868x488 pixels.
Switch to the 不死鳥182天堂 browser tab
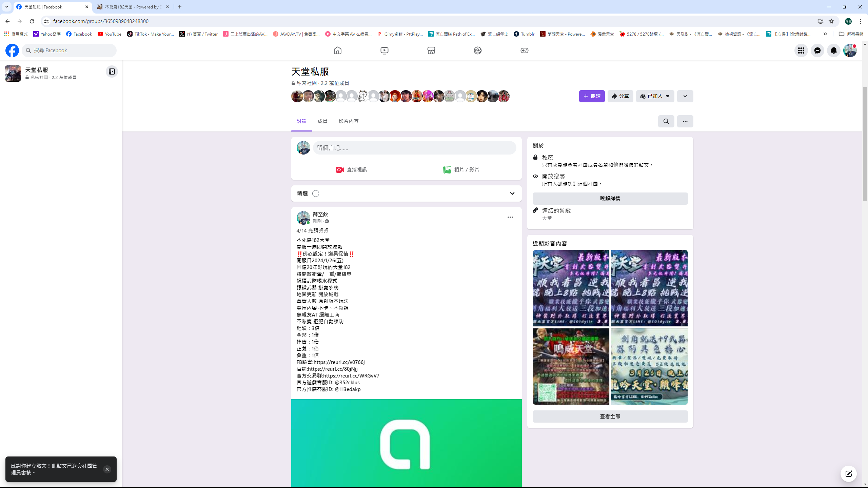coord(133,7)
